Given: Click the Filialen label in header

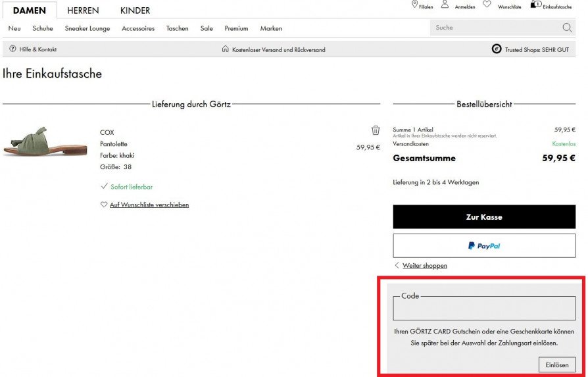Looking at the screenshot, I should click(426, 7).
